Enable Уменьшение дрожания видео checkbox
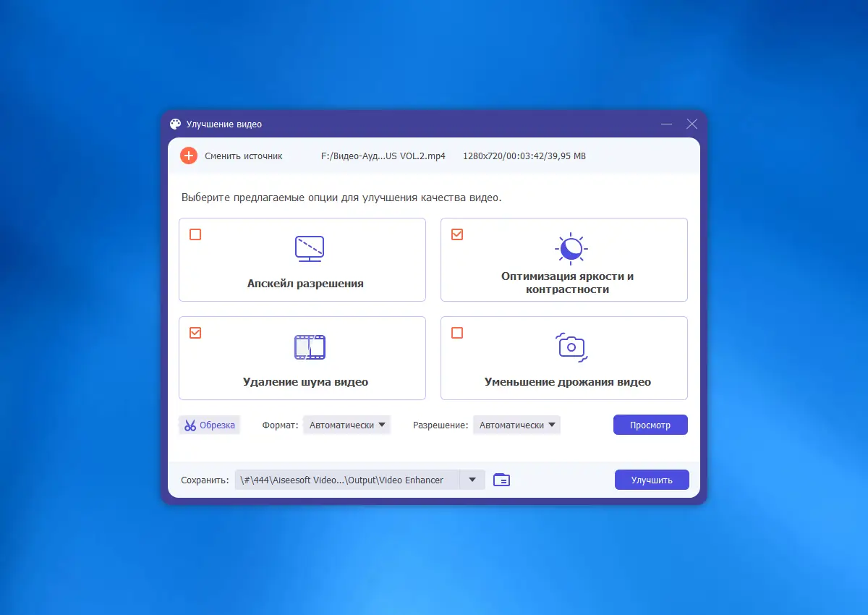The image size is (868, 615). (456, 333)
